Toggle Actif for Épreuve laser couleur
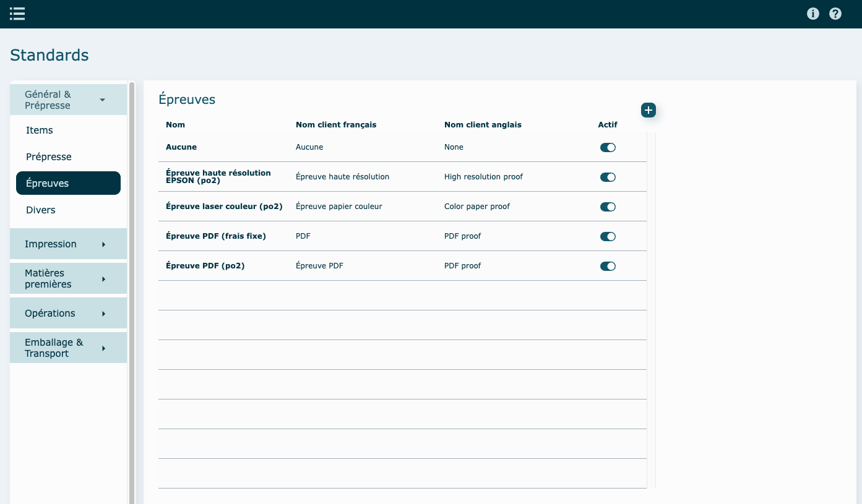862x504 pixels. 608,207
